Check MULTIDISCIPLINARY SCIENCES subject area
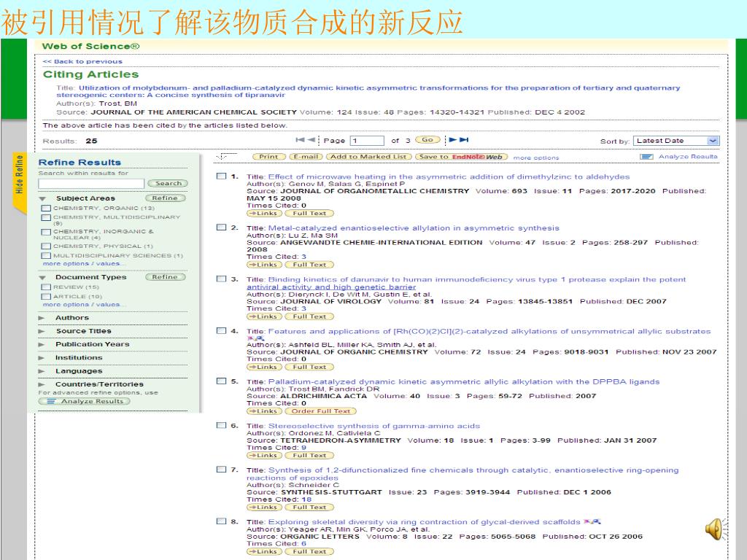This screenshot has width=747, height=560. [46, 256]
